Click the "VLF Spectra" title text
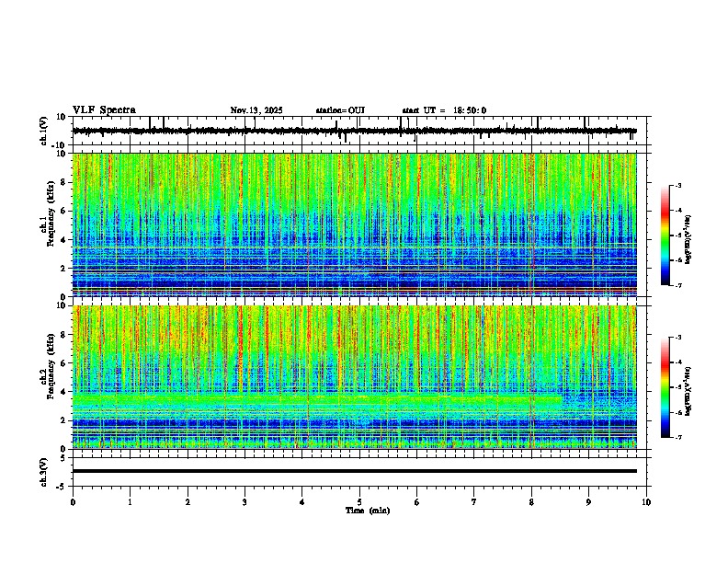This screenshot has width=728, height=563. pyautogui.click(x=104, y=110)
